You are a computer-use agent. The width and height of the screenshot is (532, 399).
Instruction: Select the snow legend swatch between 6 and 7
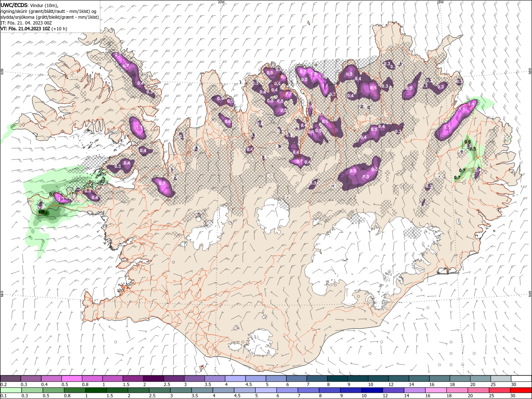click(x=296, y=379)
